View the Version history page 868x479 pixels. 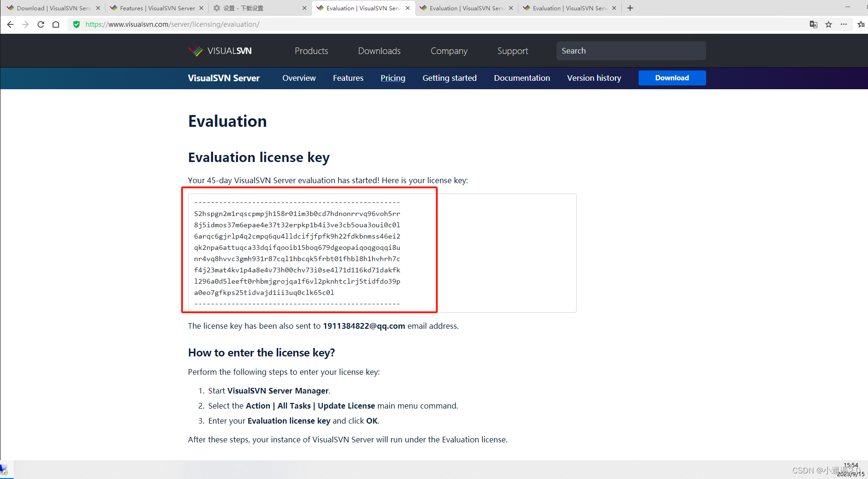[x=594, y=78]
